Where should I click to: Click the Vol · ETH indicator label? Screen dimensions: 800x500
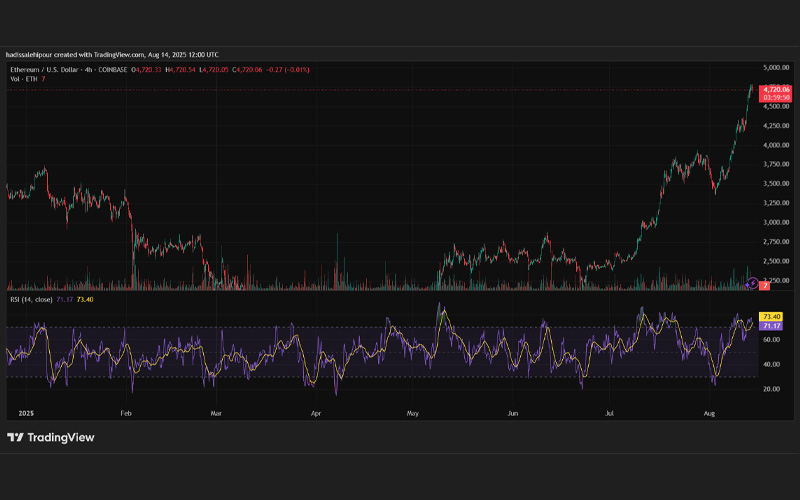click(24, 79)
